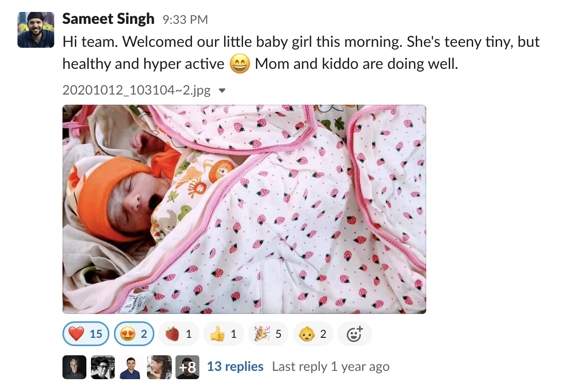Click the 9:33 PM message timestamp
This screenshot has height=392, width=565.
tap(185, 20)
